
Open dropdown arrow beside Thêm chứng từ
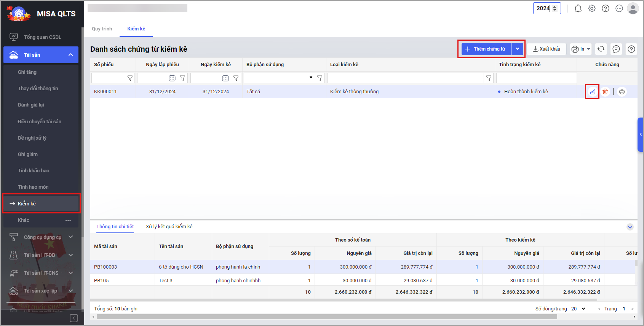click(518, 49)
